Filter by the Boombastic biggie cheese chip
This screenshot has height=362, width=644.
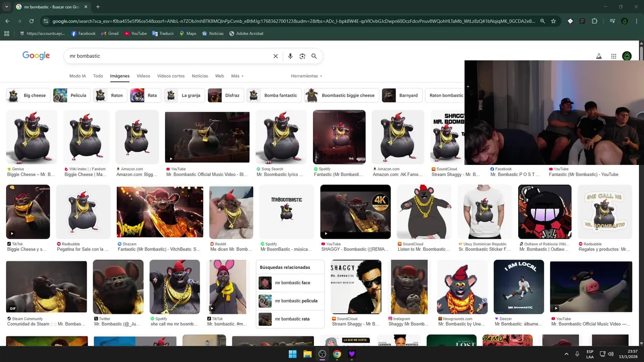(341, 96)
